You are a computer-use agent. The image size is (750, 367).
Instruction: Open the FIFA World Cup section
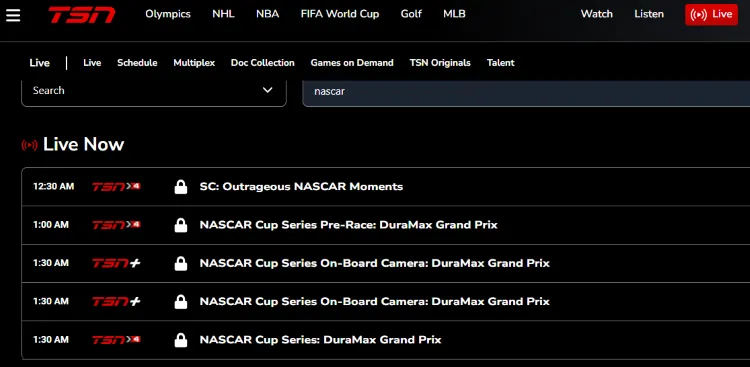[340, 14]
